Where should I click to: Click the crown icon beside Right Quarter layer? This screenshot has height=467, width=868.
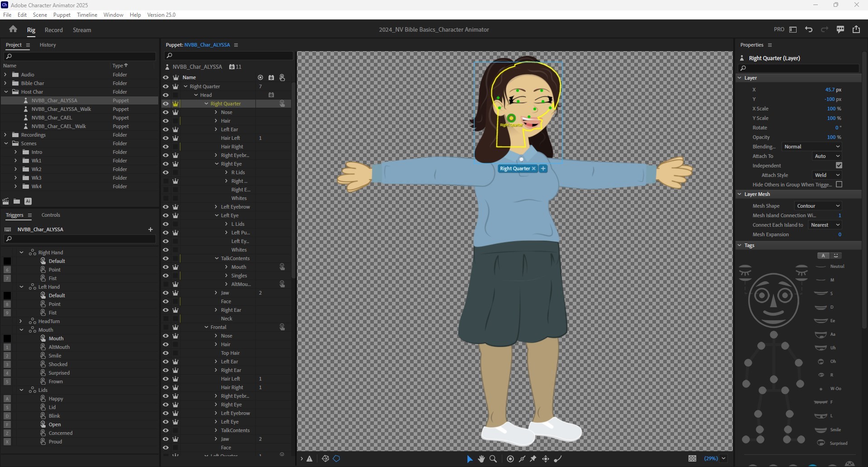(175, 103)
